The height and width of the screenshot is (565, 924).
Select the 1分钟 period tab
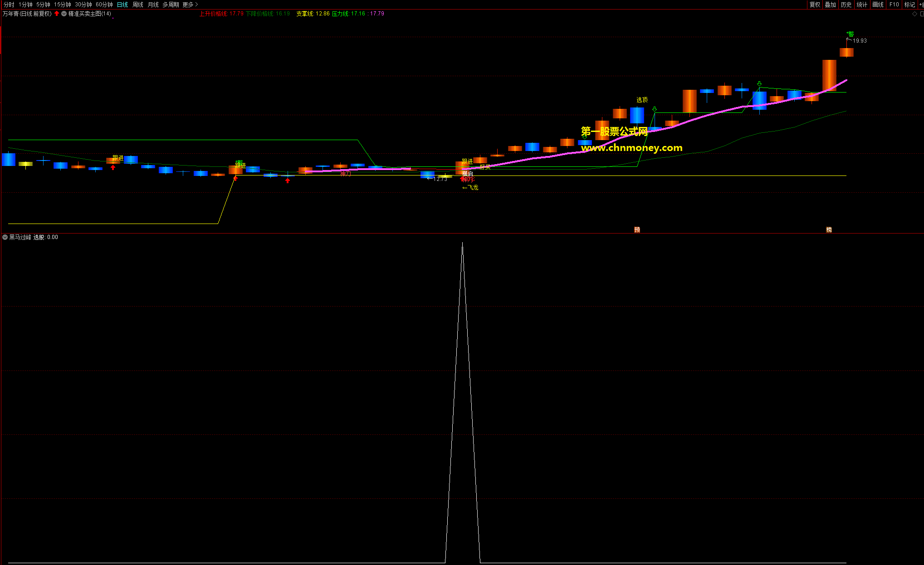pos(25,5)
